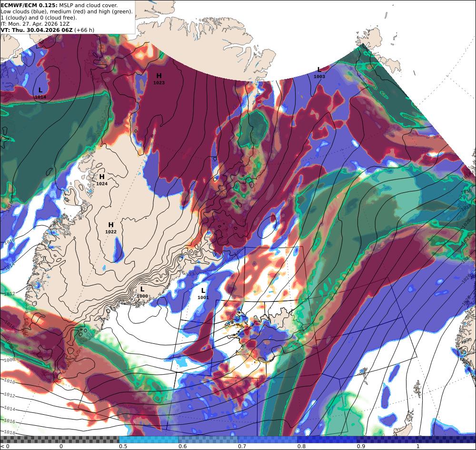Select the '0.7' colorbar tick label
Image resolution: width=476 pixels, height=450 pixels.
(242, 446)
